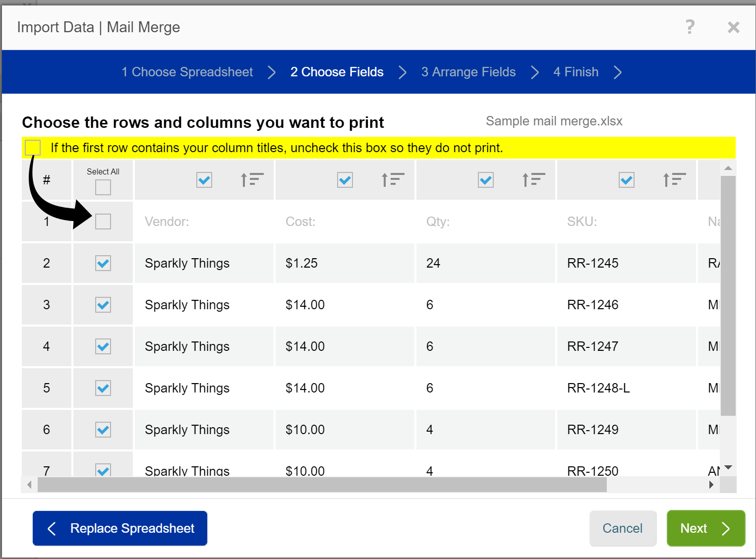Click the sort icon in the Vendor column
The image size is (756, 559).
[252, 179]
